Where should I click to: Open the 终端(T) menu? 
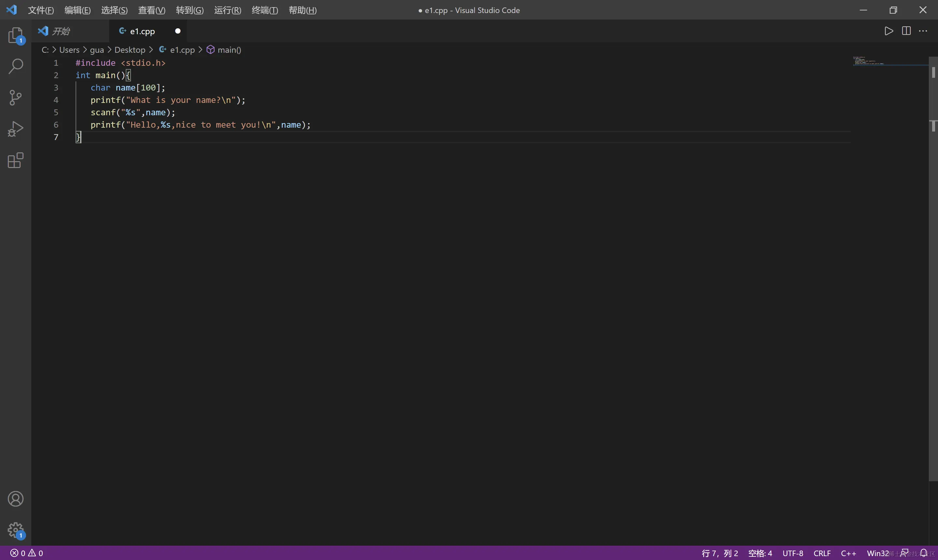tap(264, 10)
